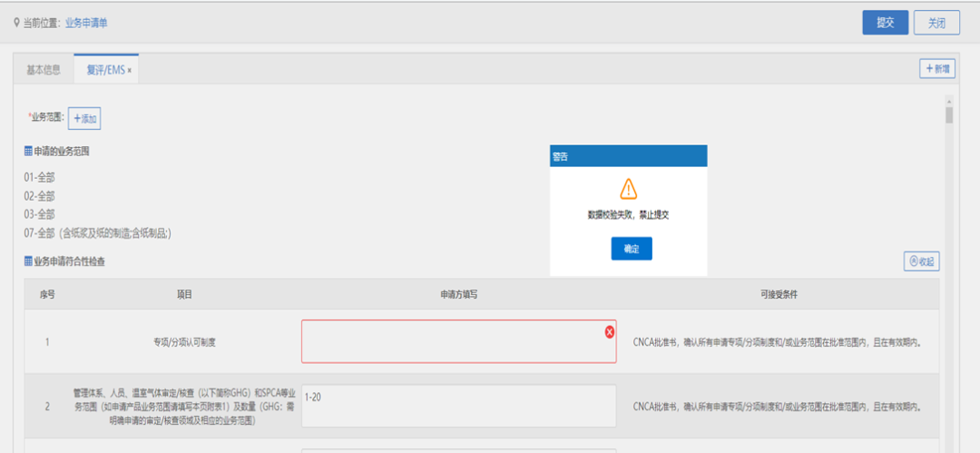Click the 申请的业务范围 section heading
980x453 pixels.
(x=62, y=151)
